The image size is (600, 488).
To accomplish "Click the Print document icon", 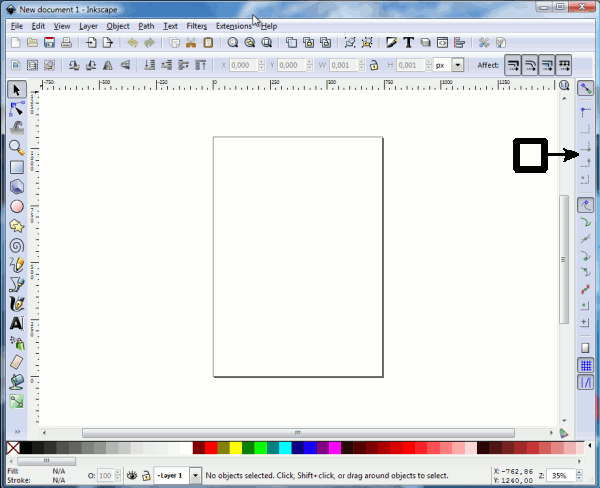I will pos(66,43).
